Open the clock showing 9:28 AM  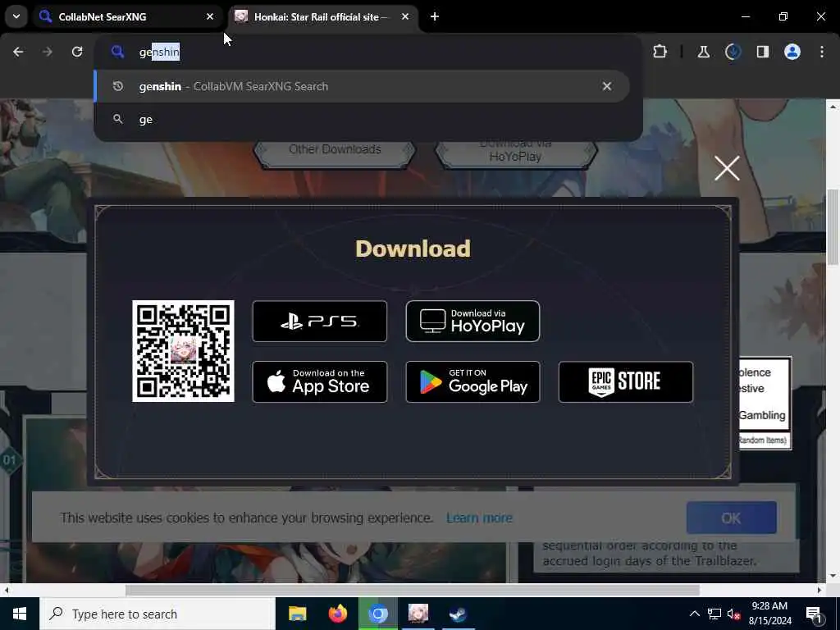(769, 614)
